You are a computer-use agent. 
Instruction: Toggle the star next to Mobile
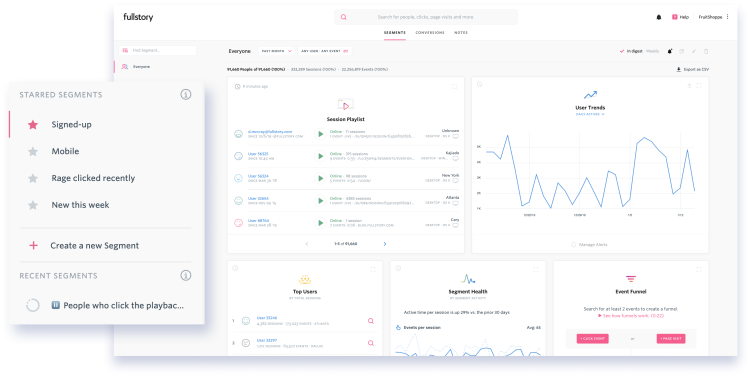[x=33, y=152]
